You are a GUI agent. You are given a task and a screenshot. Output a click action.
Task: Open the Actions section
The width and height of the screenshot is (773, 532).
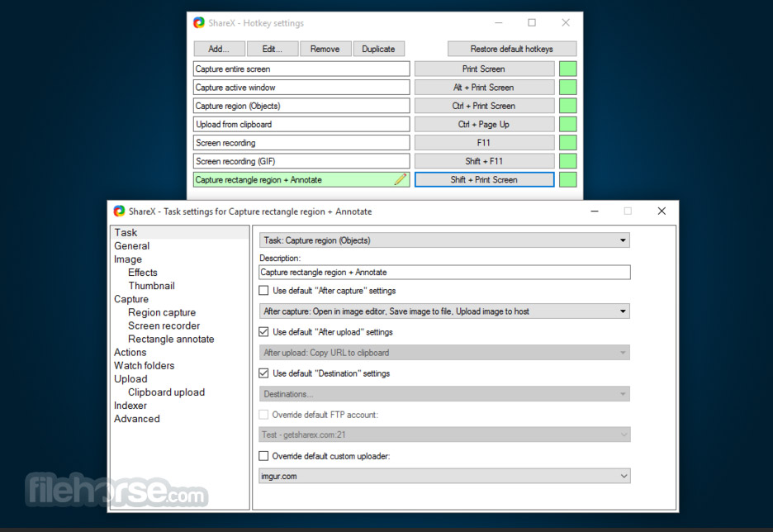pos(130,352)
